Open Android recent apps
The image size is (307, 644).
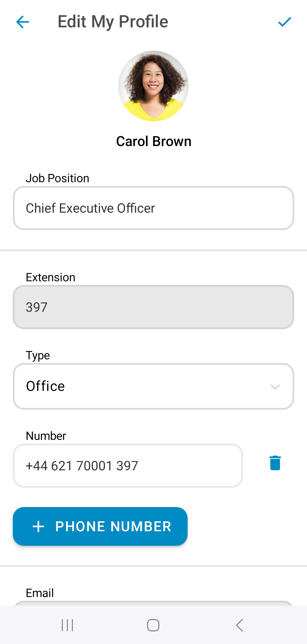tap(67, 625)
